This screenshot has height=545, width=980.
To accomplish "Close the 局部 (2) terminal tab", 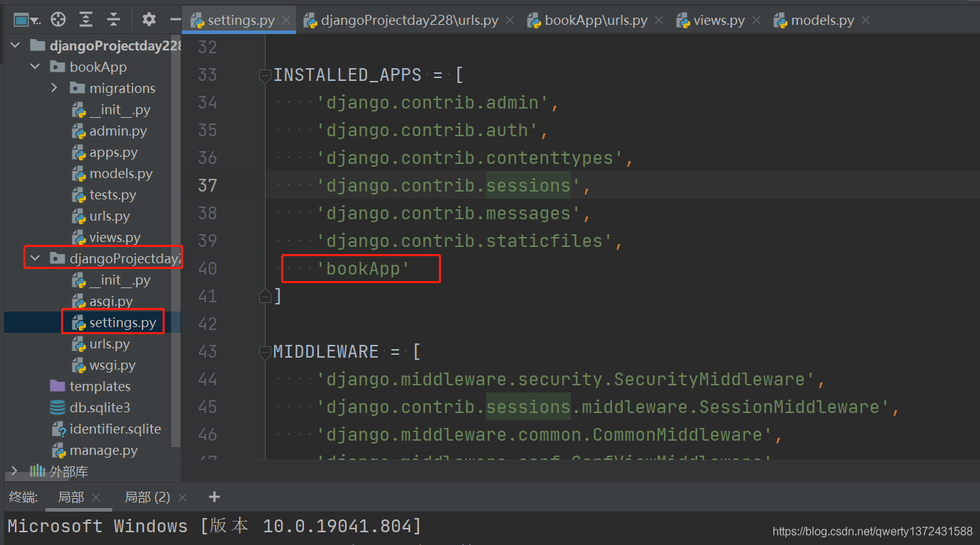I will [183, 498].
